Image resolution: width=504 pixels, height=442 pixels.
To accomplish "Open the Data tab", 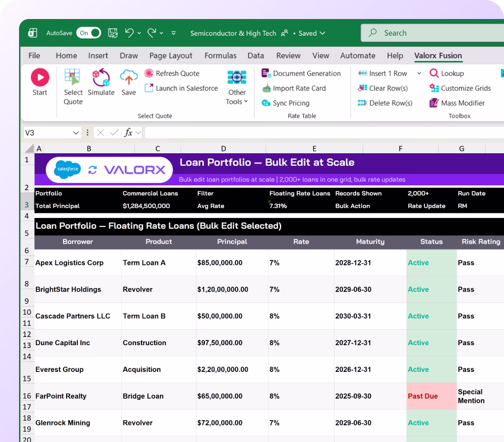I will coord(256,56).
